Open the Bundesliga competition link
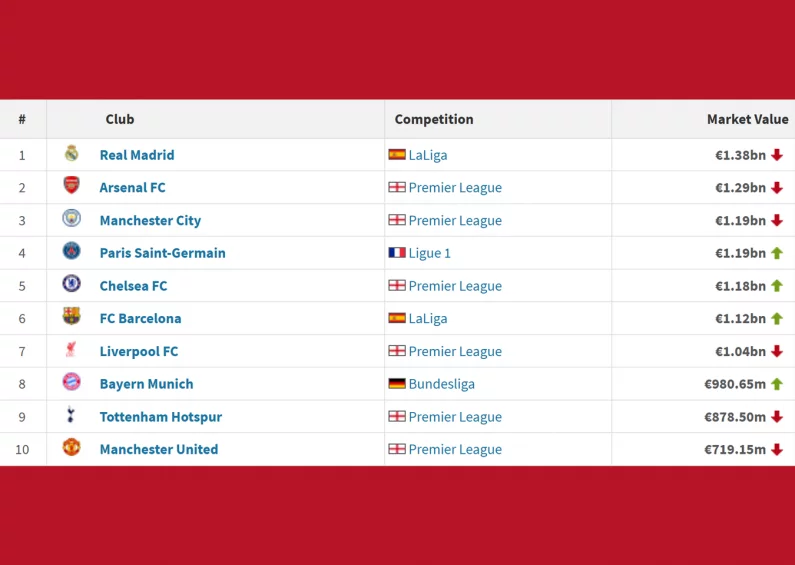This screenshot has width=795, height=565. [x=441, y=384]
